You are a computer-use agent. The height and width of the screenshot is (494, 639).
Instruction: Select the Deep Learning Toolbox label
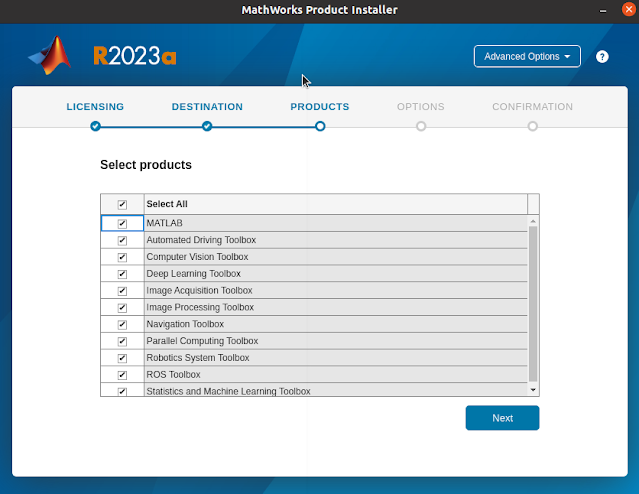click(x=194, y=273)
